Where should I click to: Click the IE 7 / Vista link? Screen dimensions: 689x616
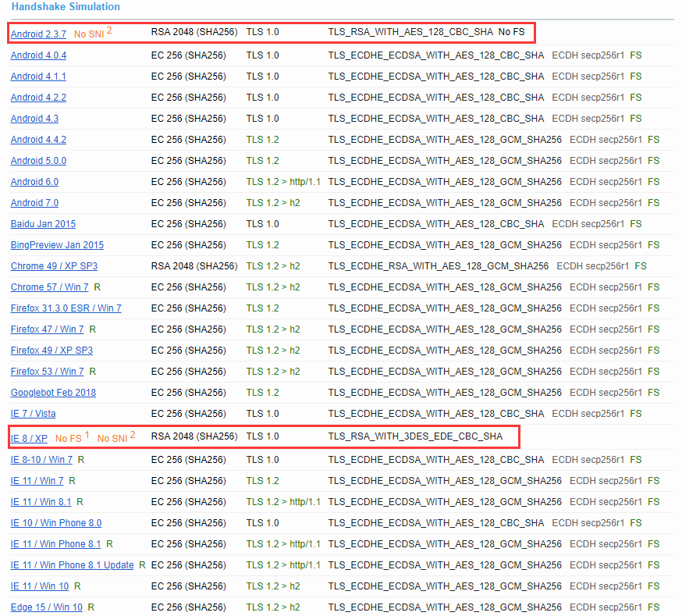point(34,415)
